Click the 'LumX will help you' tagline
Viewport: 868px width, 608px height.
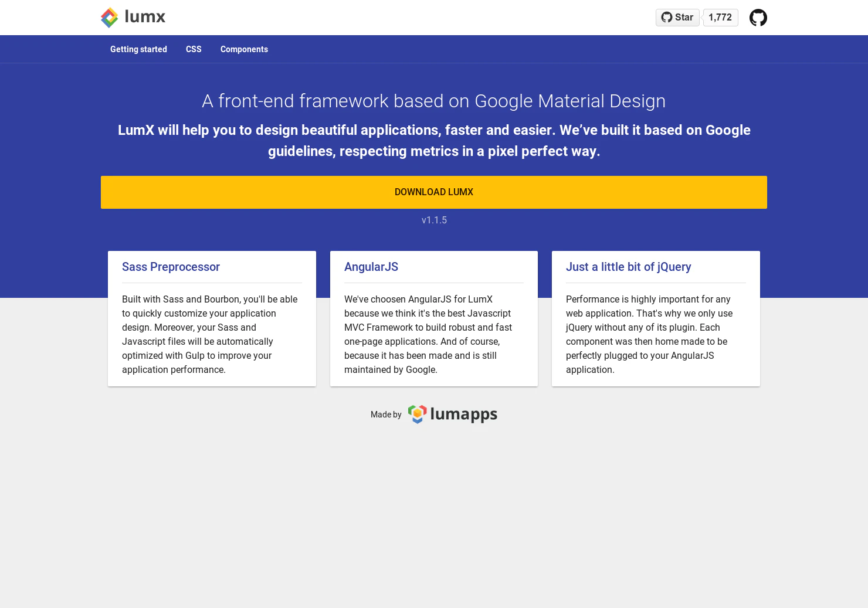pyautogui.click(x=434, y=141)
